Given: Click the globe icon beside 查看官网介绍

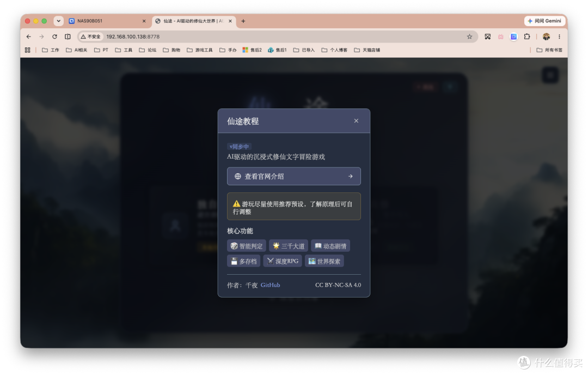Looking at the screenshot, I should 237,176.
